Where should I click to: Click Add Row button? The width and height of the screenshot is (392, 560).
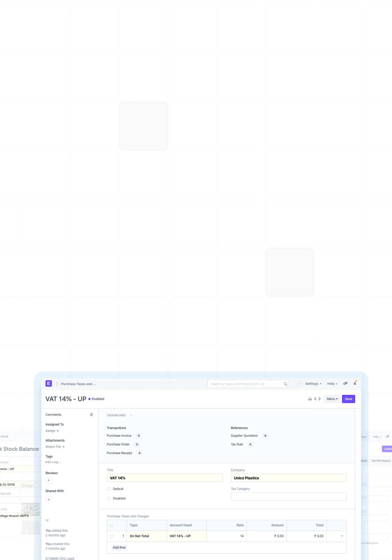click(x=119, y=548)
